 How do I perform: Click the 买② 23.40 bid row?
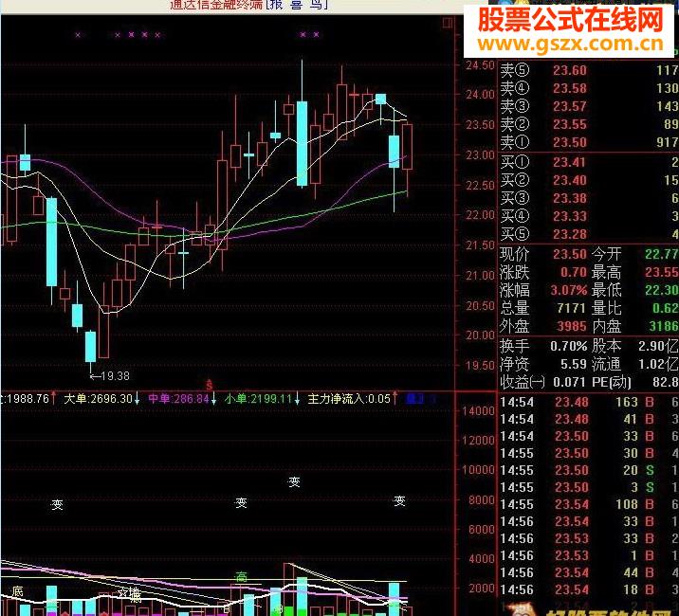tap(589, 180)
